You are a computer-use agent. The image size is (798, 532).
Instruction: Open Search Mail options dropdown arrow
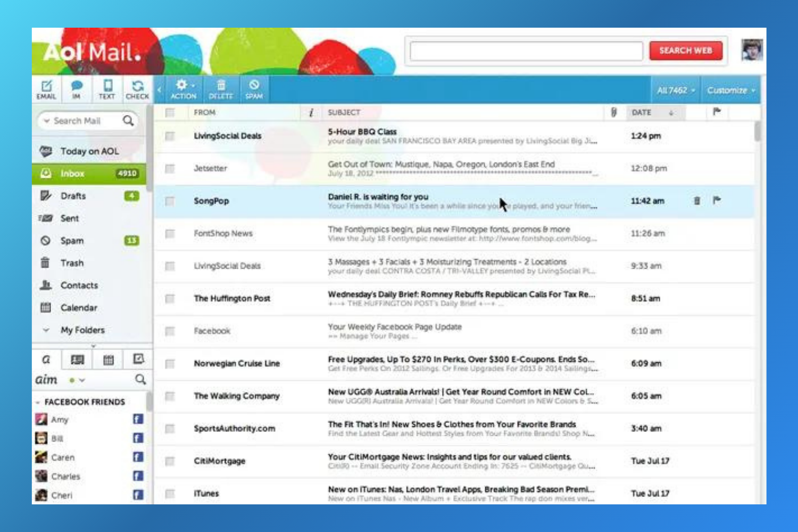coord(47,121)
